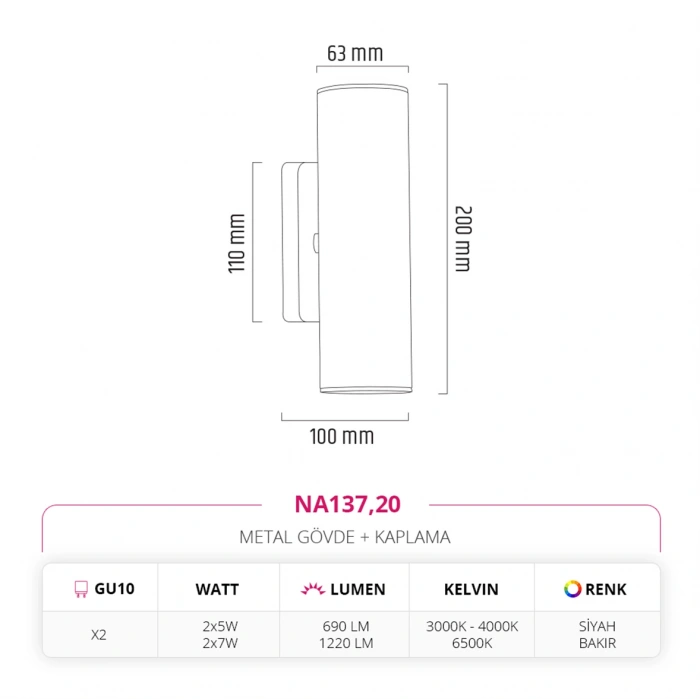
Task: Choose the SİYAH color option
Action: pos(599,626)
